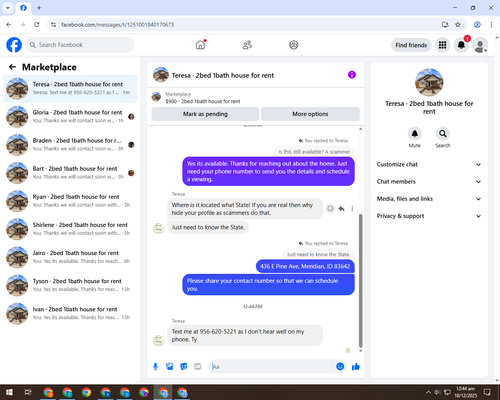Focus the Search Facebook field
500x400 pixels.
click(x=80, y=45)
